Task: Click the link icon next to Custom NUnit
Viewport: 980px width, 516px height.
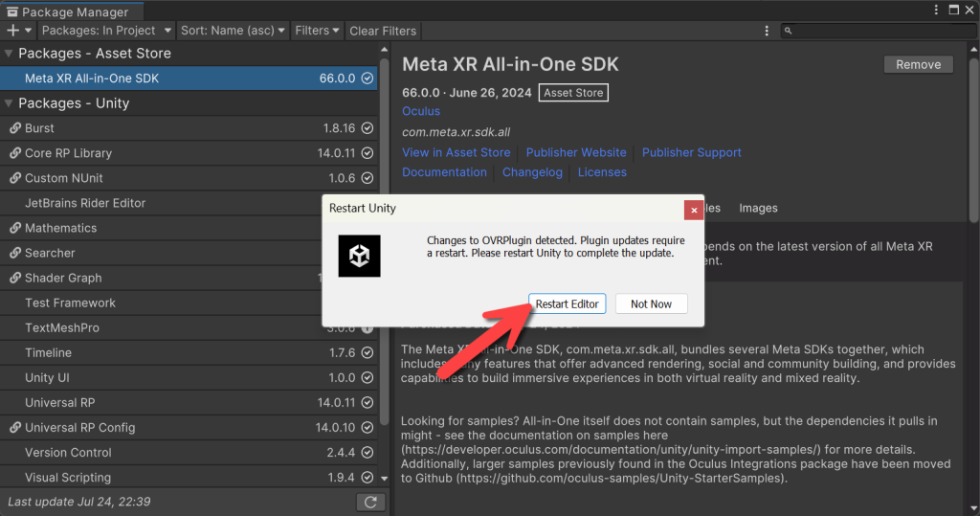Action: [15, 178]
